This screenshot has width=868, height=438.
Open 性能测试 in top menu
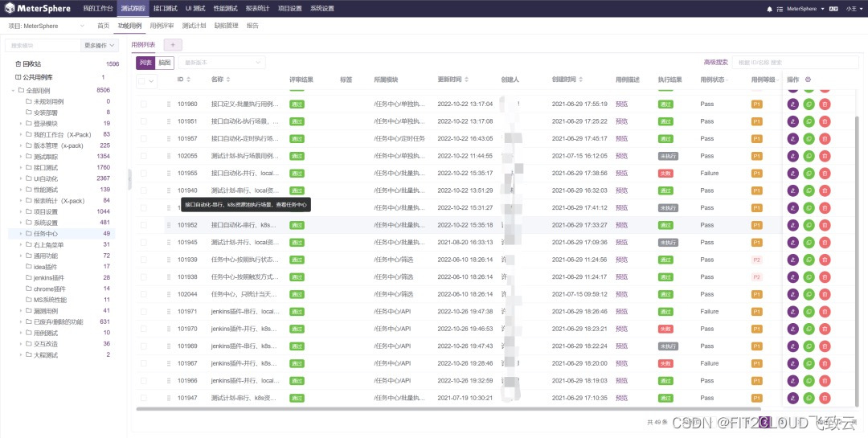tap(225, 8)
